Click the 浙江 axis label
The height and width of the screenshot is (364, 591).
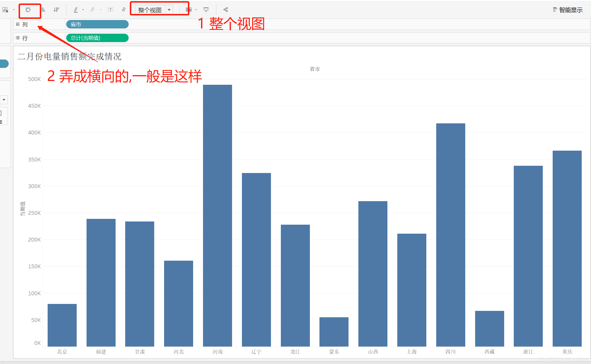pyautogui.click(x=528, y=352)
